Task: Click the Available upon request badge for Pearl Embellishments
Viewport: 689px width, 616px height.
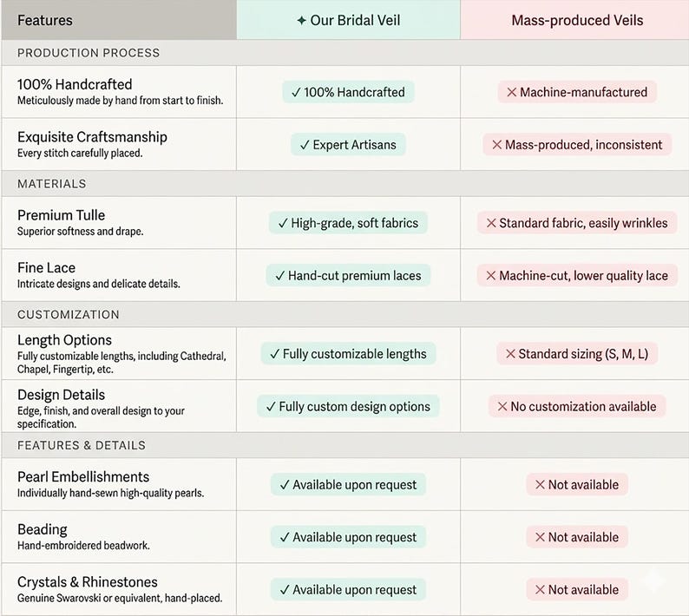Action: pyautogui.click(x=349, y=485)
